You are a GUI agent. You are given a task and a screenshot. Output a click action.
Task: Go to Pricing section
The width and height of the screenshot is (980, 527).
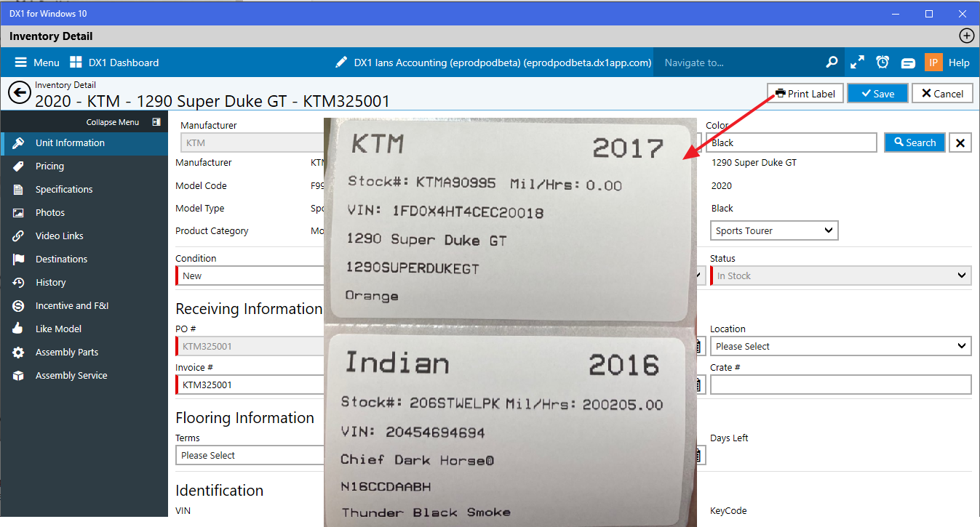coord(84,166)
